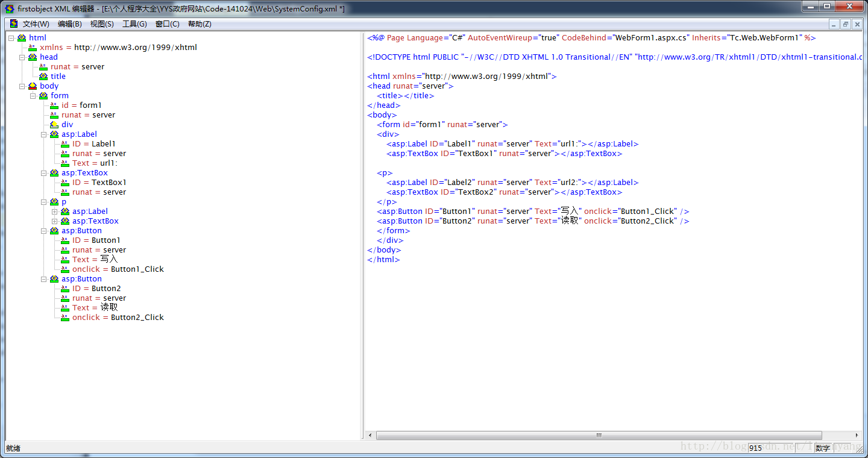
Task: Select the head element icon
Action: 33,57
